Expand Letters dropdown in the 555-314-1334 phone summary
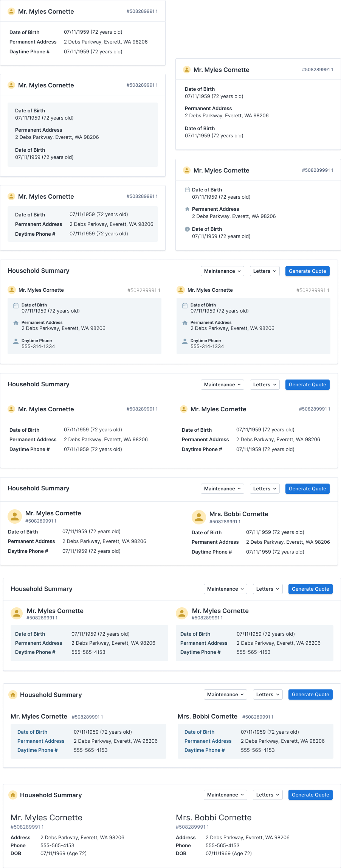 click(264, 271)
